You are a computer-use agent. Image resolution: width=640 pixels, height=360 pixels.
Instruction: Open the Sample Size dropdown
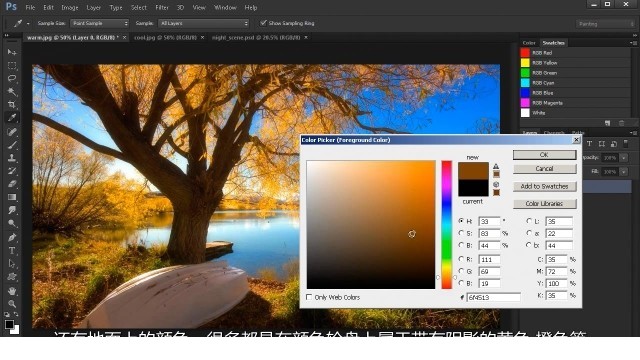pos(100,23)
